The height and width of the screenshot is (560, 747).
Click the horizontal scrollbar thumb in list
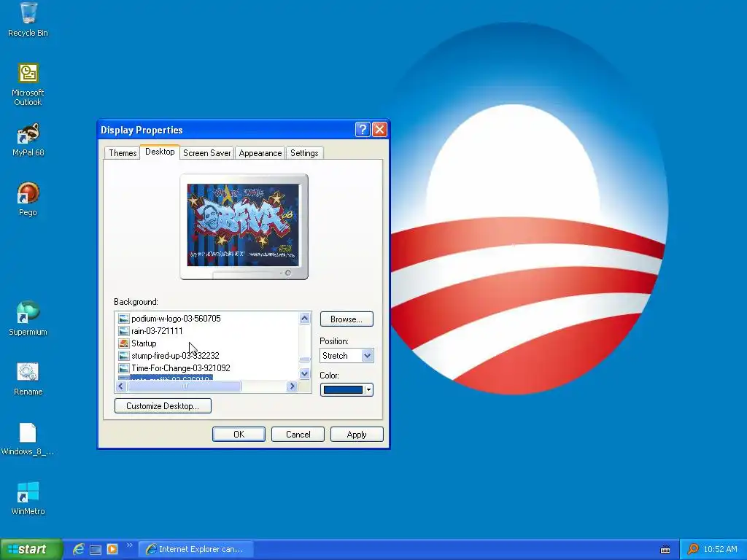tap(185, 386)
